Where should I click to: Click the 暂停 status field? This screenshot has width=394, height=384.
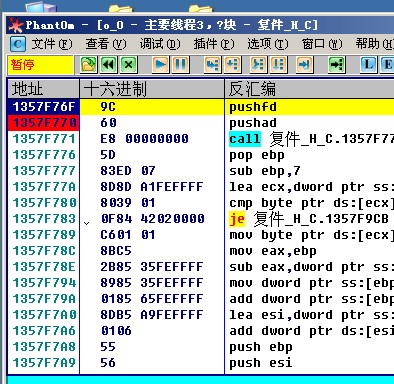click(x=40, y=64)
